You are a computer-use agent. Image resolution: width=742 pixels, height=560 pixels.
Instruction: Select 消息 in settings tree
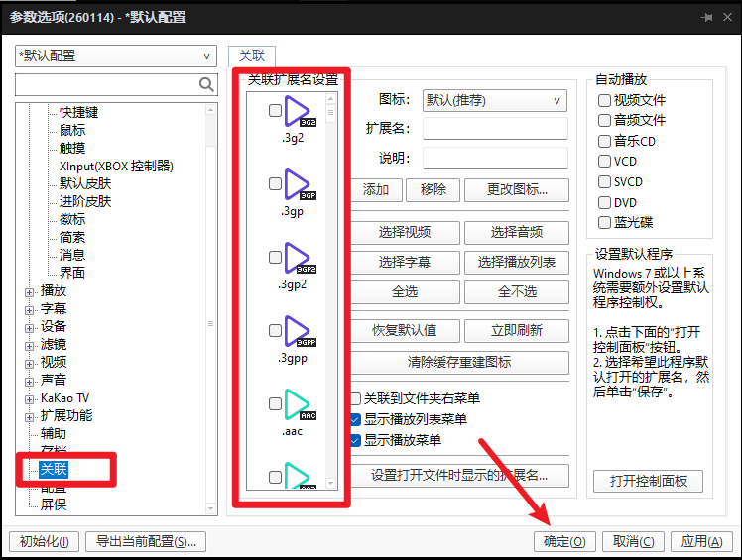[x=72, y=255]
